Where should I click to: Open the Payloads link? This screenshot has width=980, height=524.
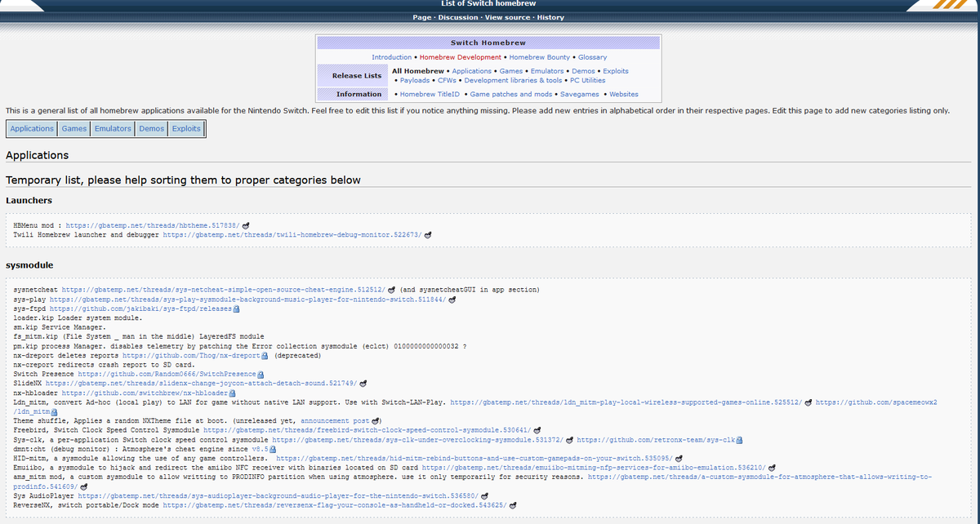414,80
